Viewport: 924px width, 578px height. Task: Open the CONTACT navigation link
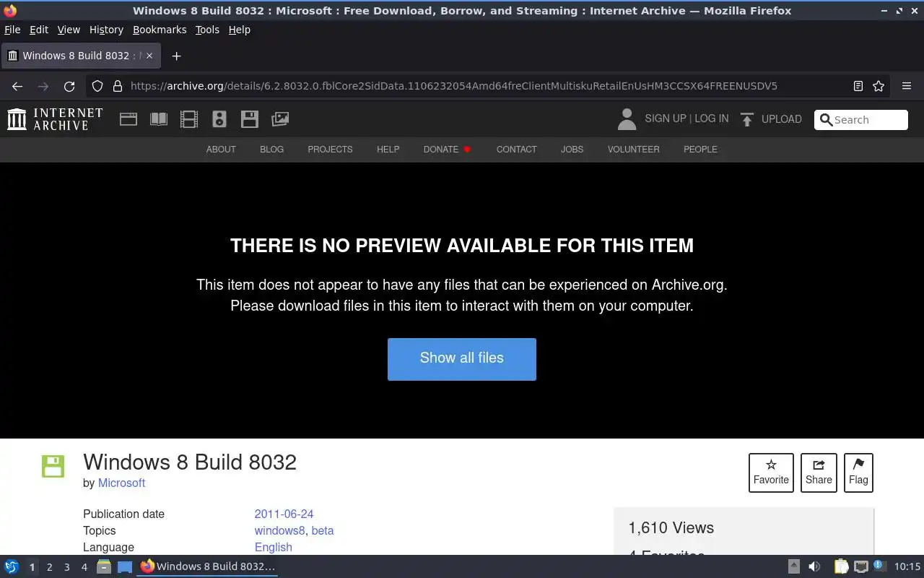click(516, 150)
